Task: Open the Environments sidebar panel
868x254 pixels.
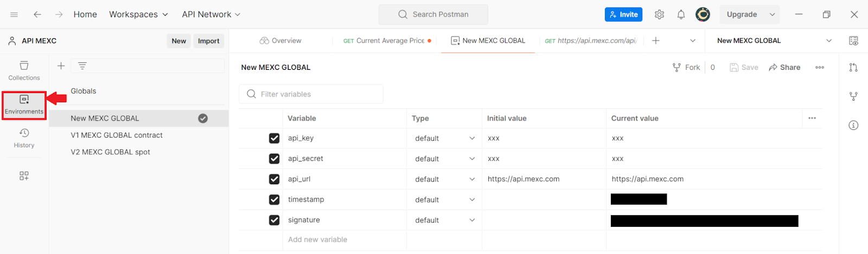Action: click(24, 105)
